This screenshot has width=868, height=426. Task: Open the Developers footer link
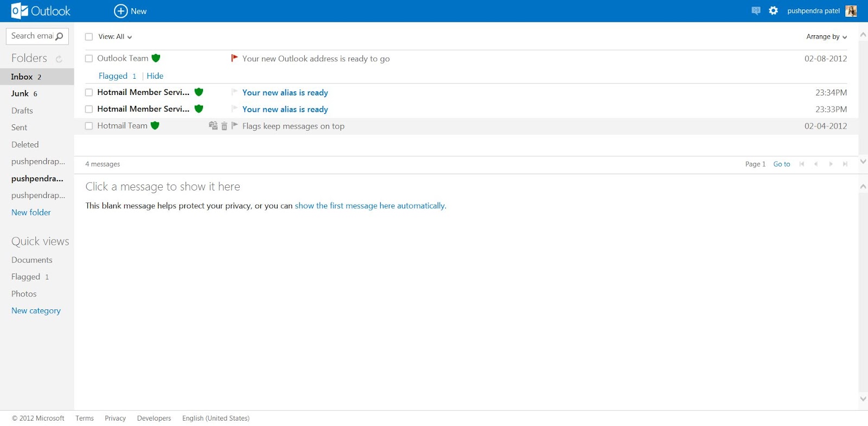click(x=154, y=418)
